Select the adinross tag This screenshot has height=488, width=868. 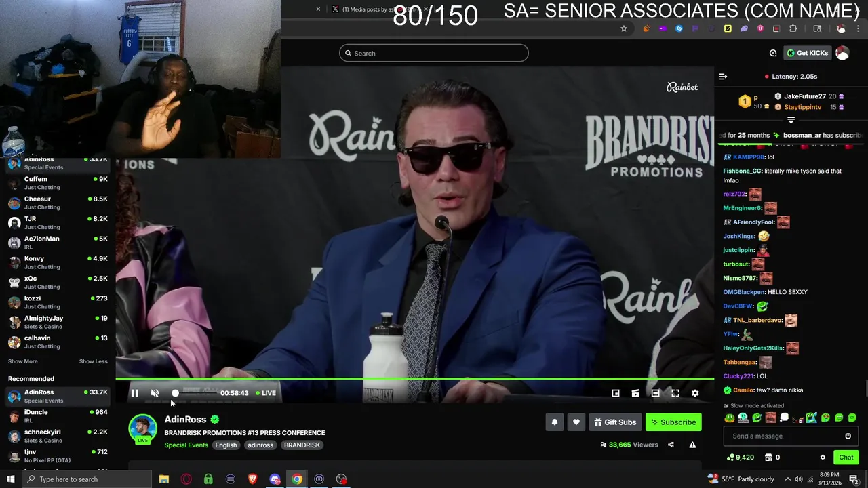pos(260,445)
